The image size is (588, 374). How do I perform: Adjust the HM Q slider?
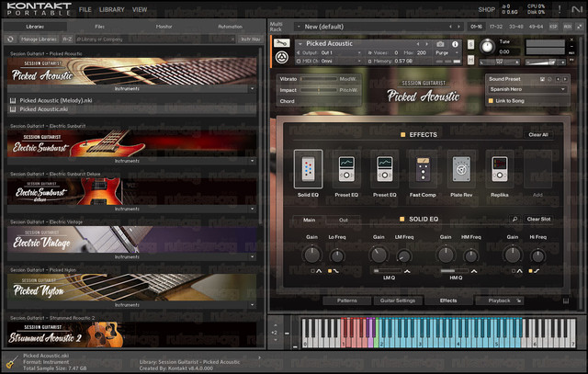(454, 271)
